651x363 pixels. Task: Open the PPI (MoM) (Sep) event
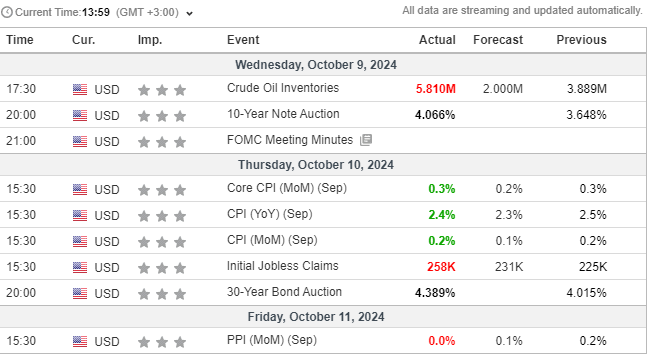click(x=272, y=340)
